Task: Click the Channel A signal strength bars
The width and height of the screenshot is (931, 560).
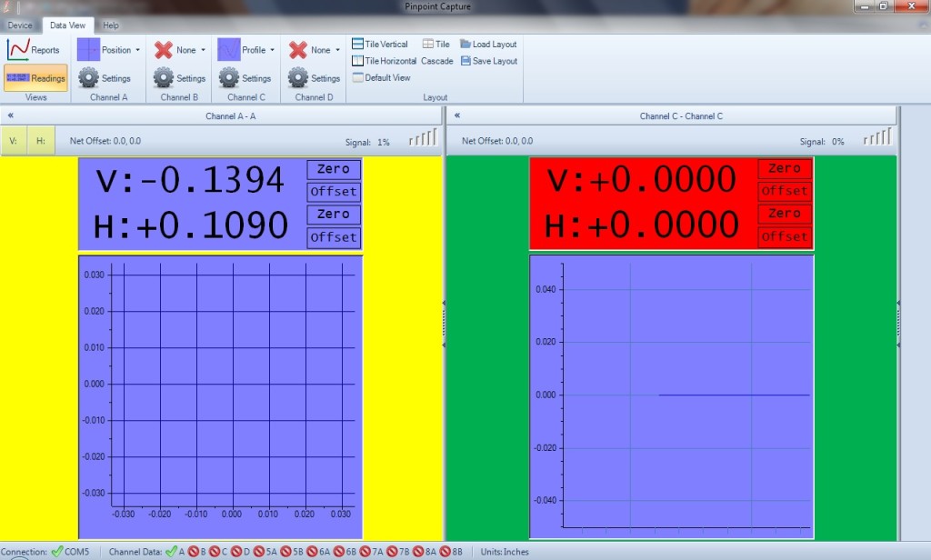Action: click(423, 138)
